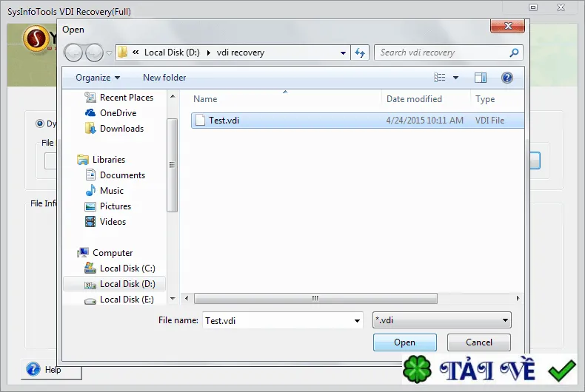Change view using the view icon
Image resolution: width=585 pixels, height=392 pixels.
click(440, 78)
